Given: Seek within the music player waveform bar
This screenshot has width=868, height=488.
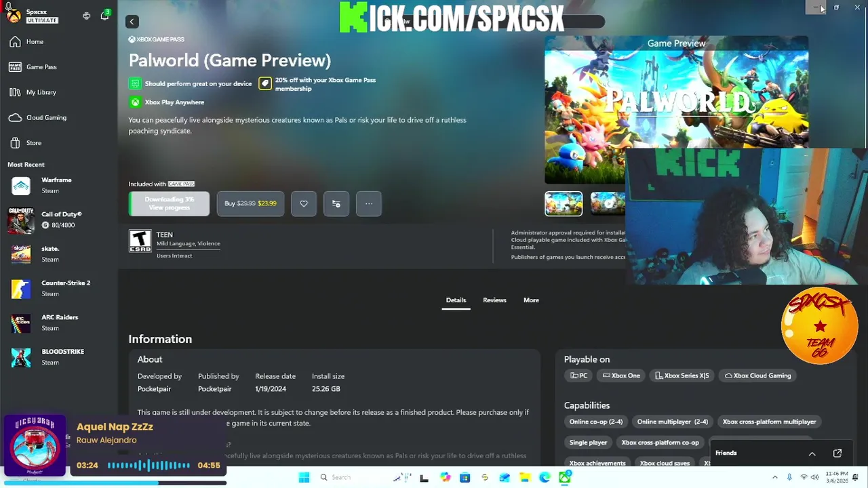Looking at the screenshot, I should pyautogui.click(x=149, y=466).
